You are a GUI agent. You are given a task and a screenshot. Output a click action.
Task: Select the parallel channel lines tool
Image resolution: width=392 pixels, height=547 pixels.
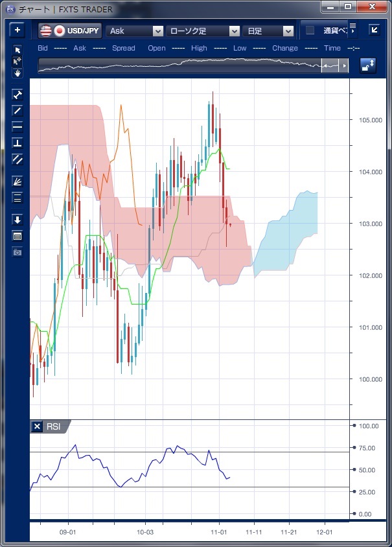(17, 159)
